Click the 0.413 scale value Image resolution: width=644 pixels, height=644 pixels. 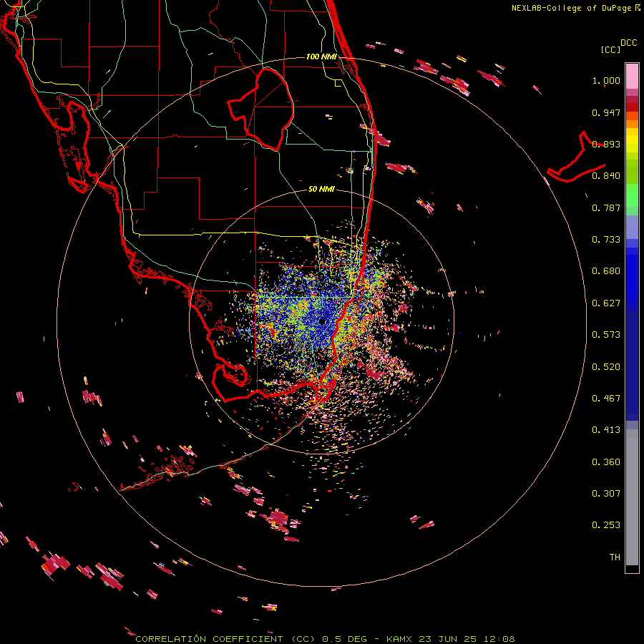tap(606, 430)
